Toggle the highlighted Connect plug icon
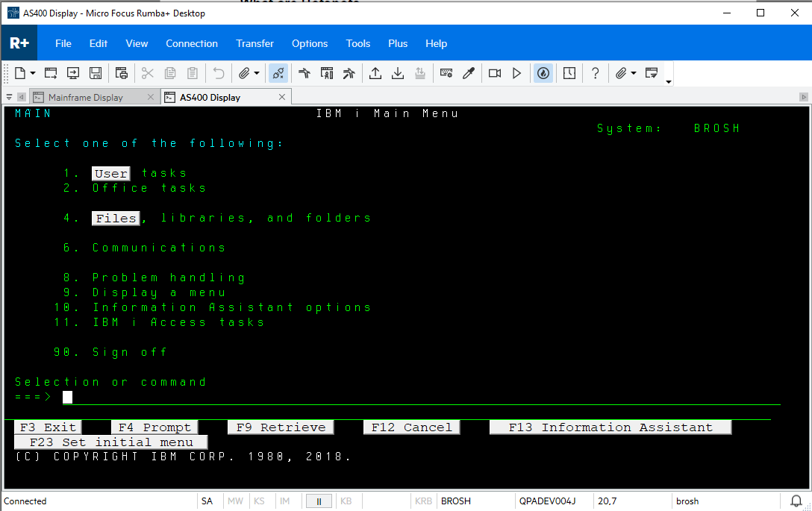 click(278, 73)
